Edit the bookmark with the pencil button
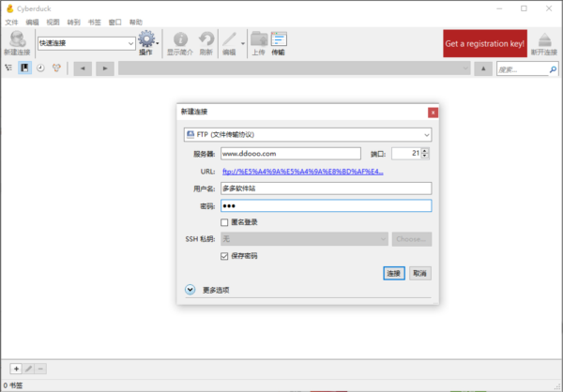This screenshot has width=563, height=392. 29,369
